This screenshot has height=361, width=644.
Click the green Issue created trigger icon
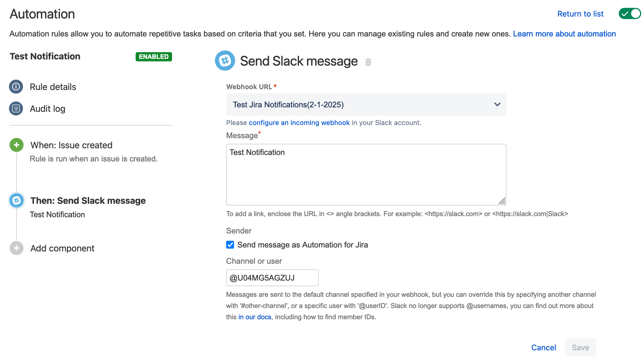[17, 145]
